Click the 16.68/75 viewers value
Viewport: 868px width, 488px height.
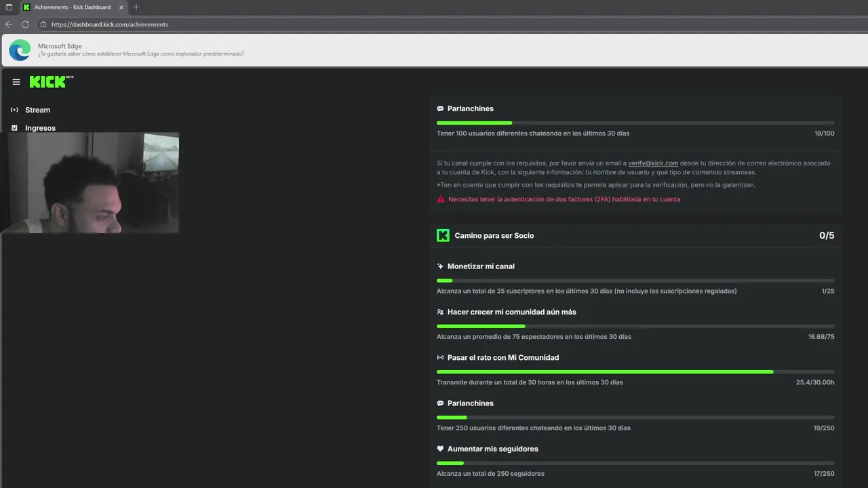pos(821,337)
